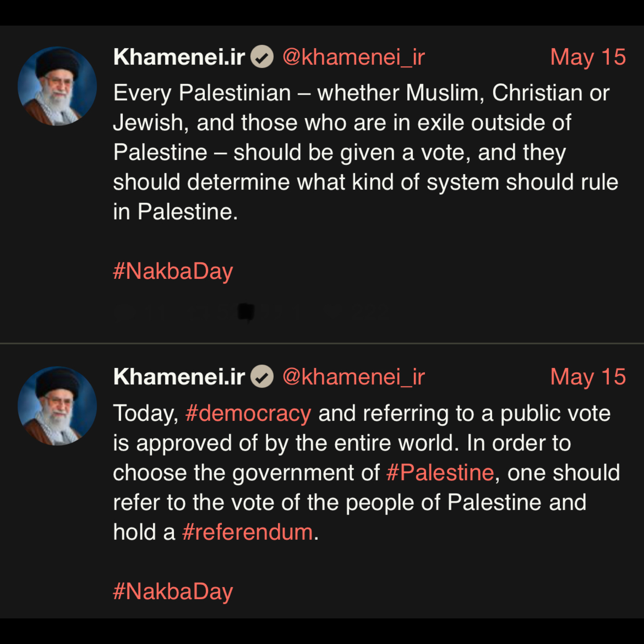Click the Khamenei.ir display name in the first tweet
The height and width of the screenshot is (644, 644).
[179, 57]
